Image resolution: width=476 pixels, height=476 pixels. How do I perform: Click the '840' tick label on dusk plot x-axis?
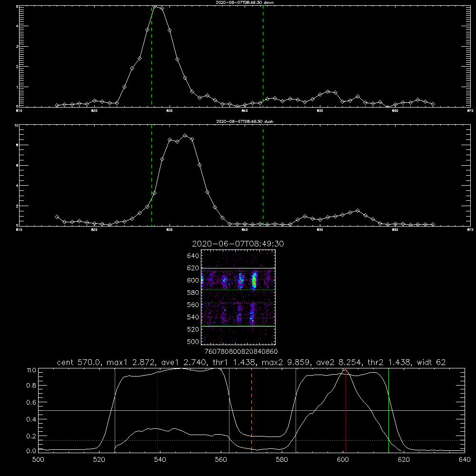coord(245,230)
